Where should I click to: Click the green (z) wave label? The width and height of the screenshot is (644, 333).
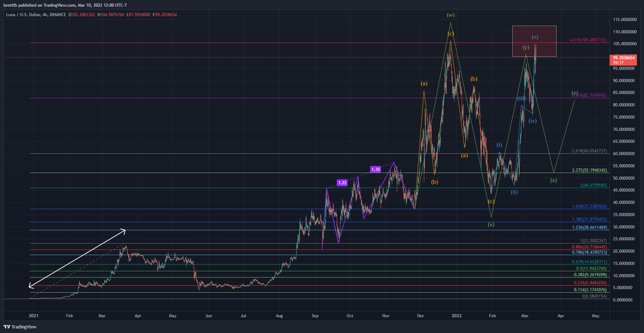point(574,93)
